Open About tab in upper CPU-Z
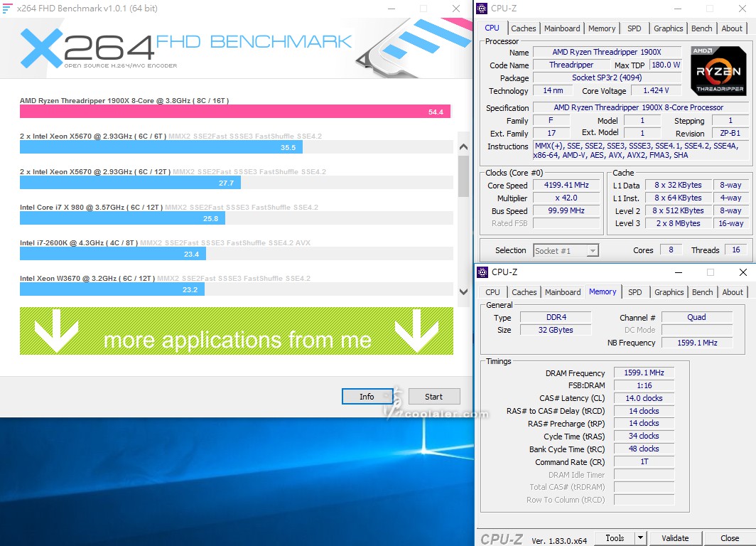Image resolution: width=756 pixels, height=546 pixels. point(732,28)
